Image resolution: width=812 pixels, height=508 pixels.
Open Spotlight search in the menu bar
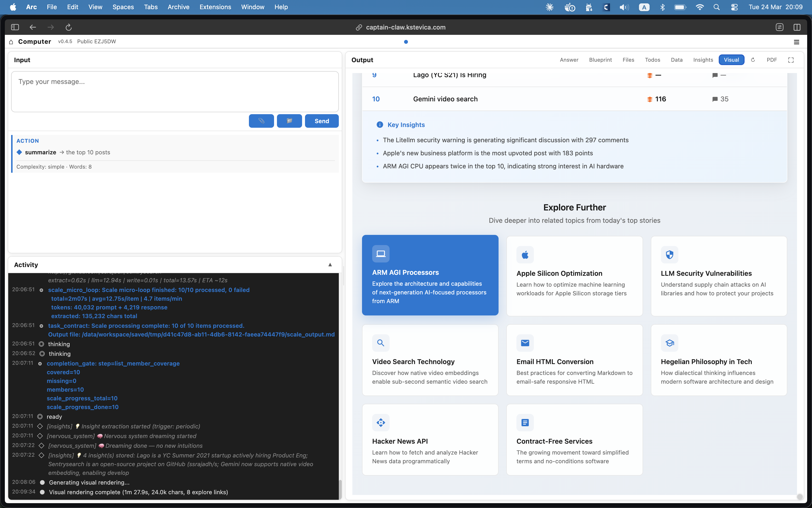click(x=716, y=7)
